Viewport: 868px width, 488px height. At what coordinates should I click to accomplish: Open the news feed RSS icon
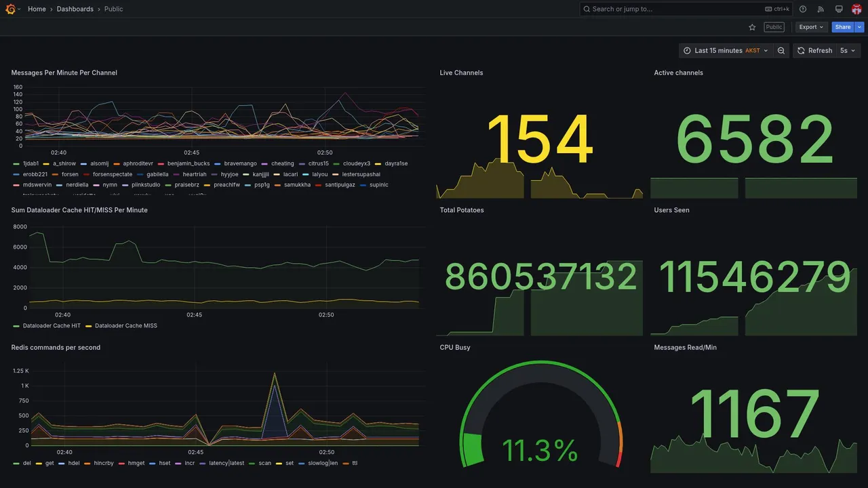click(x=821, y=9)
